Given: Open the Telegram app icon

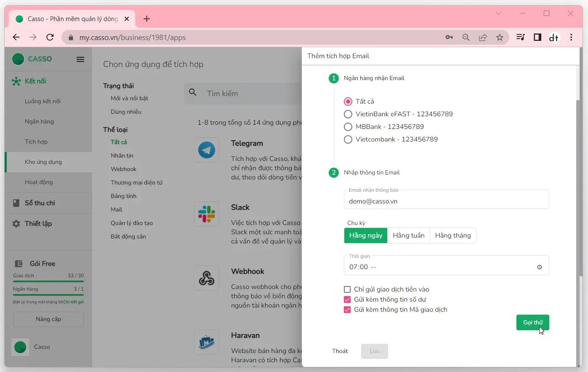Looking at the screenshot, I should click(207, 150).
